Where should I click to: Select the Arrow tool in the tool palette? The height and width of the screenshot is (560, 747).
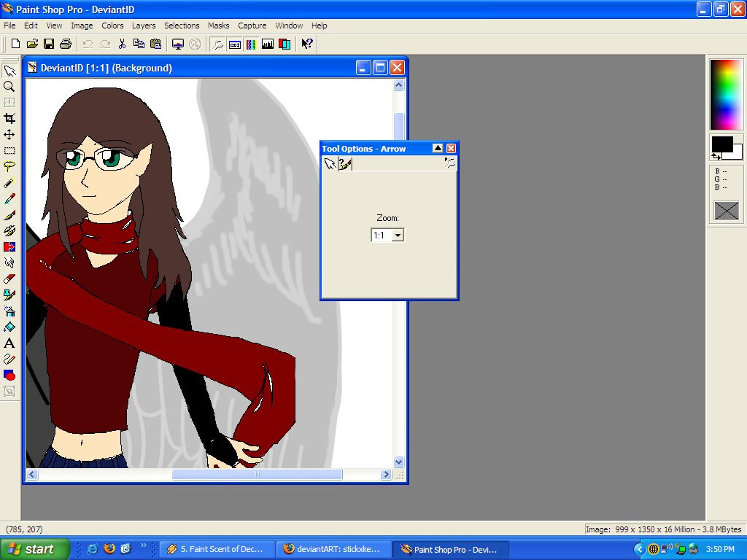(9, 71)
